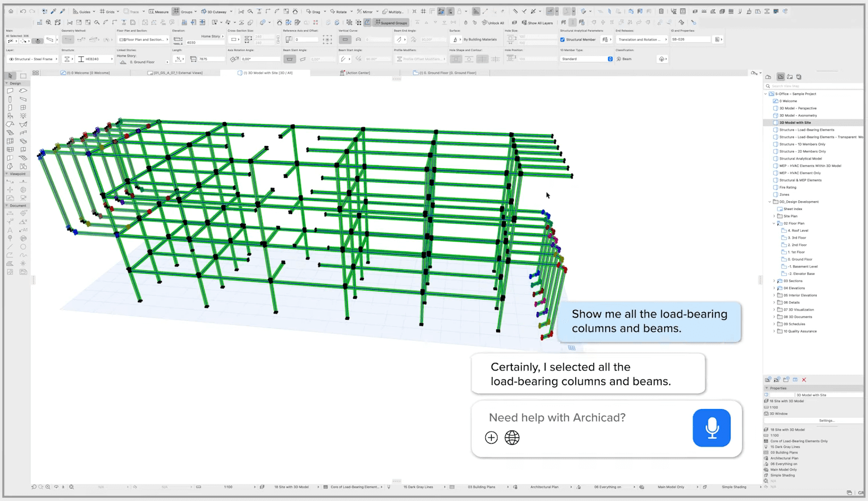Toggle the straight beam geometry method
This screenshot has width=868, height=501.
(x=68, y=40)
